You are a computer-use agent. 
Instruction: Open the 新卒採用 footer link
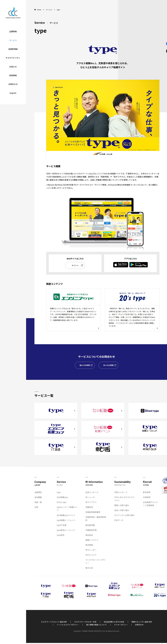pyautogui.click(x=147, y=492)
